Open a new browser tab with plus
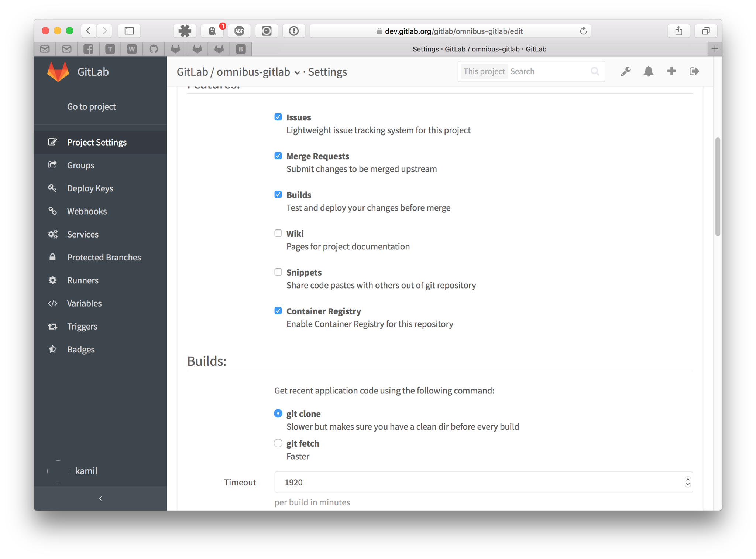Screen dimensions: 756x559 [x=715, y=49]
